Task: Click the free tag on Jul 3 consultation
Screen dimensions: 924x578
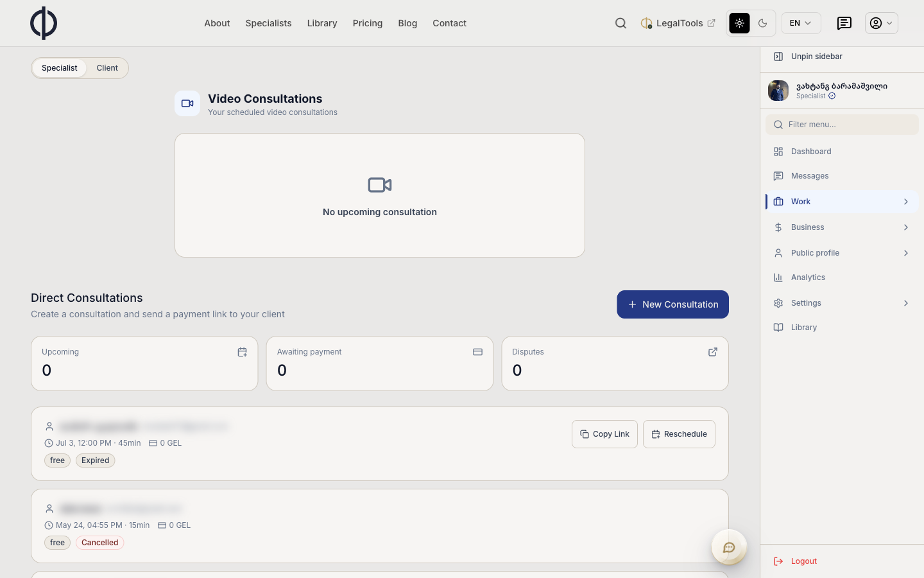Action: pyautogui.click(x=58, y=460)
